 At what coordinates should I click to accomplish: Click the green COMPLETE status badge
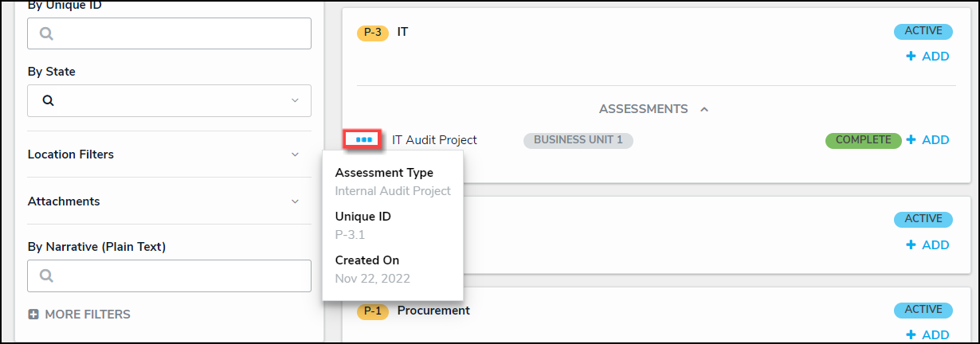point(863,140)
